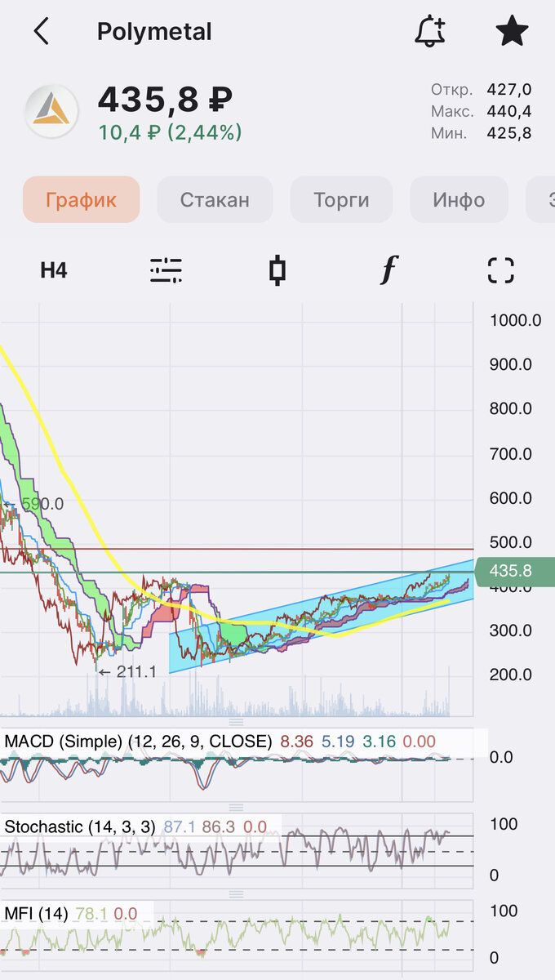555x980 pixels.
Task: Toggle the favorite star for Polymetal
Action: [x=512, y=31]
